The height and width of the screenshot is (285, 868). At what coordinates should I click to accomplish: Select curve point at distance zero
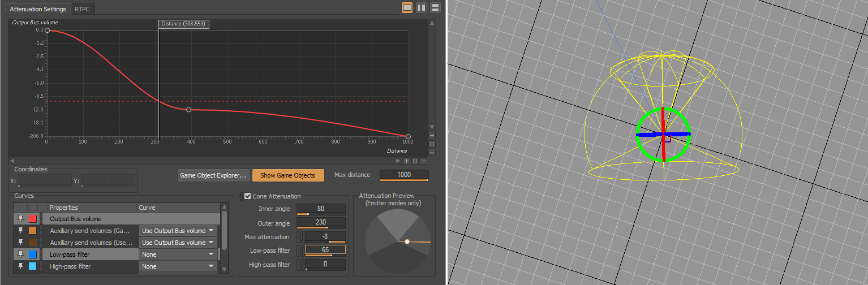point(47,30)
